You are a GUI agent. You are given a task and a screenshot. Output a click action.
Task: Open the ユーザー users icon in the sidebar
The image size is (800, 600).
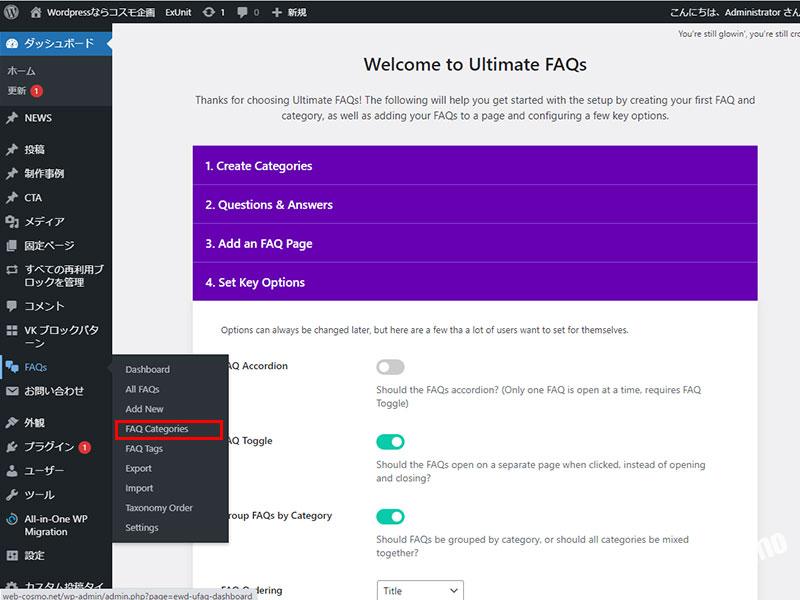tap(12, 471)
